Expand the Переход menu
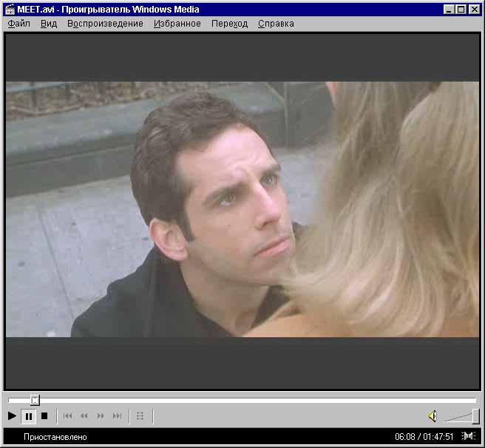Image resolution: width=485 pixels, height=448 pixels. (229, 24)
